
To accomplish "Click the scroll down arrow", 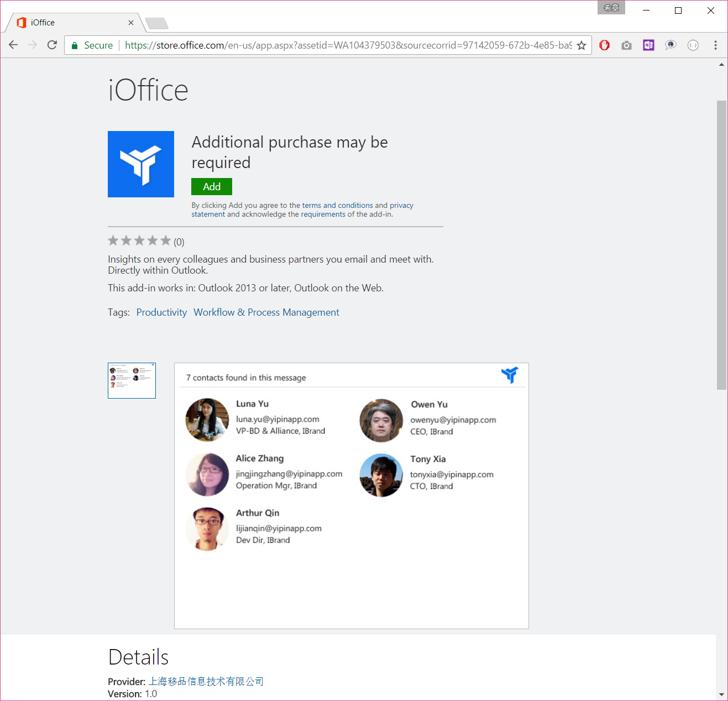I will (721, 694).
